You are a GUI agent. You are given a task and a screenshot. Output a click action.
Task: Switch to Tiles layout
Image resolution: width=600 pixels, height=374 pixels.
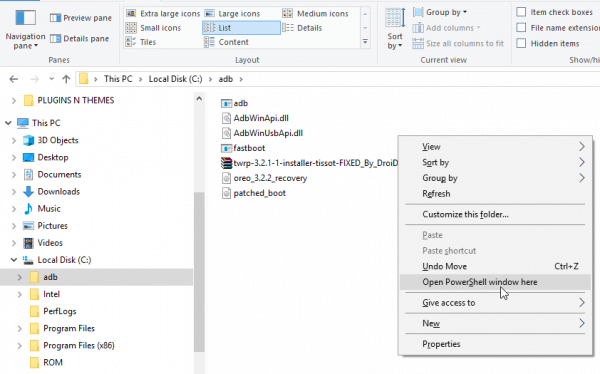(141, 42)
